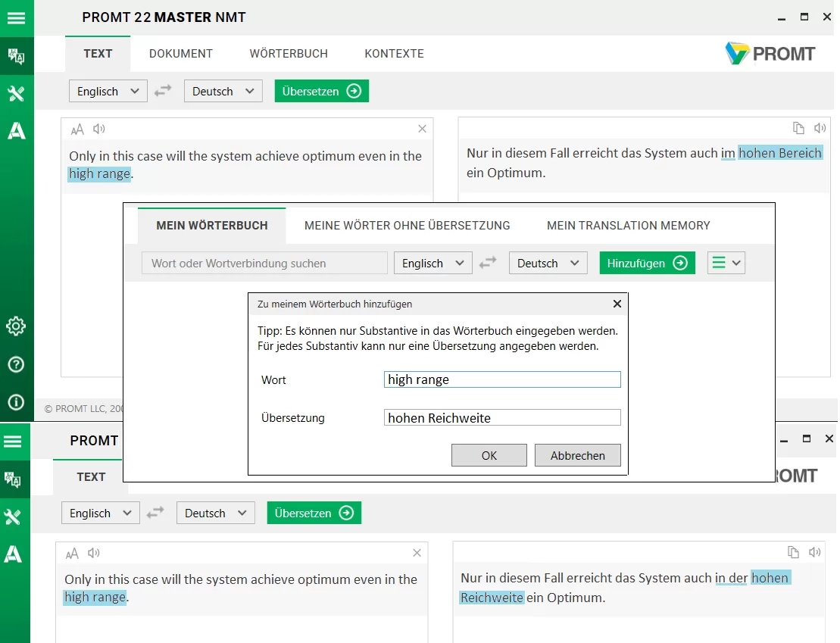Click highlighted high range in top source

(x=100, y=173)
